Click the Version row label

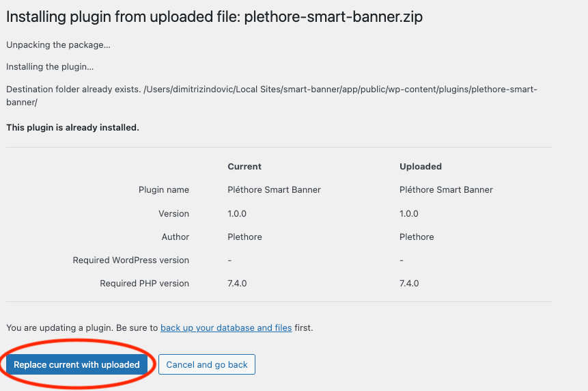173,214
